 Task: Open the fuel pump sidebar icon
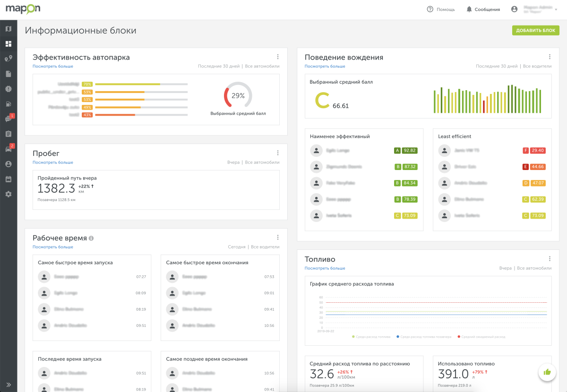click(x=8, y=104)
